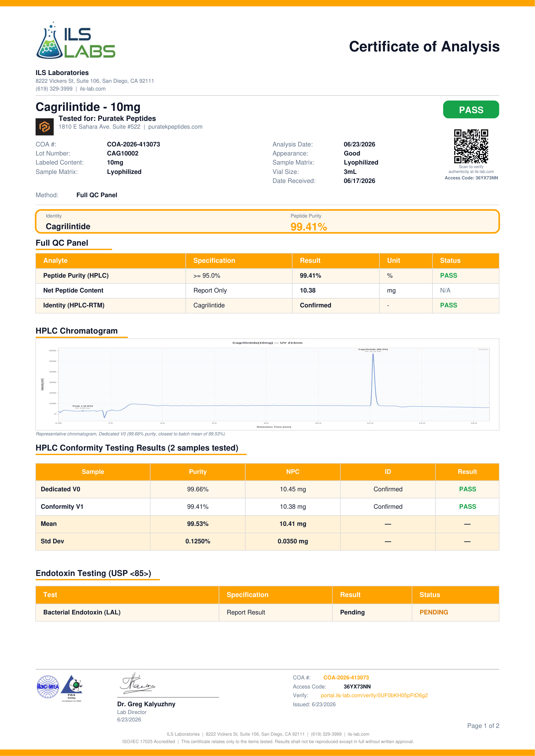The image size is (535, 756).
Task: Click the 'Certificate of Analysis' title
Action: 424,47
